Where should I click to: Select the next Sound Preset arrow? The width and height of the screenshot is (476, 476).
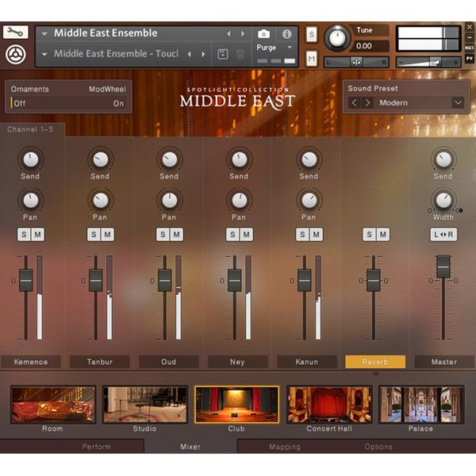tap(367, 102)
